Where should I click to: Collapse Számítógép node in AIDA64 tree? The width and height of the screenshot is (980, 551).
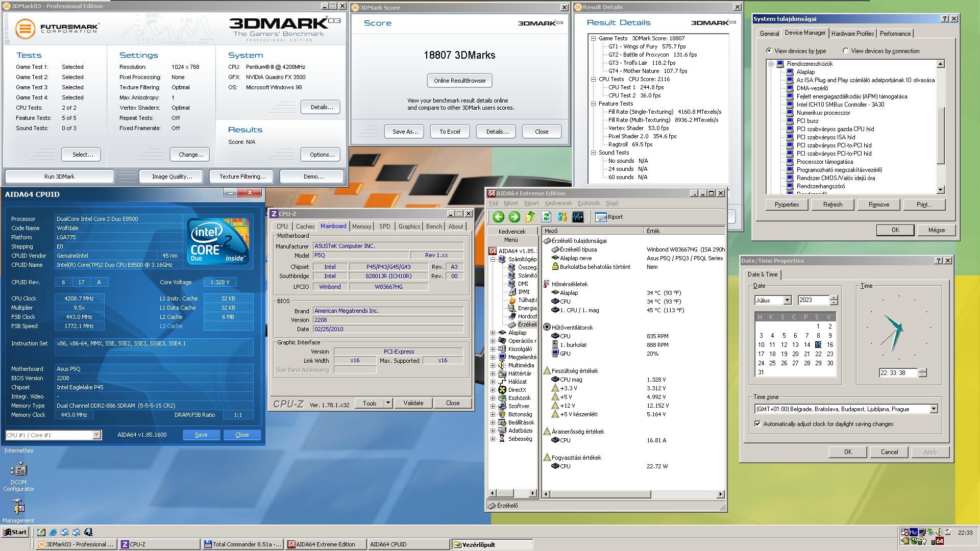[x=493, y=259]
